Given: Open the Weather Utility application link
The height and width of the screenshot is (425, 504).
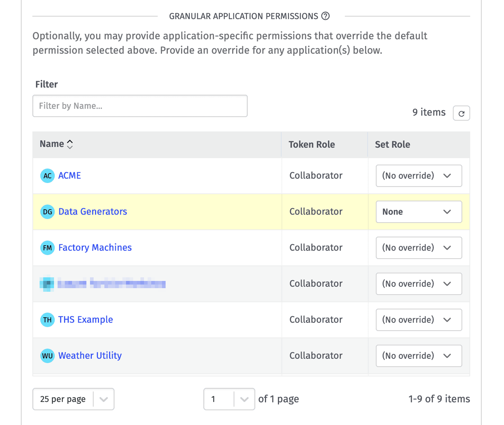Looking at the screenshot, I should pyautogui.click(x=90, y=355).
